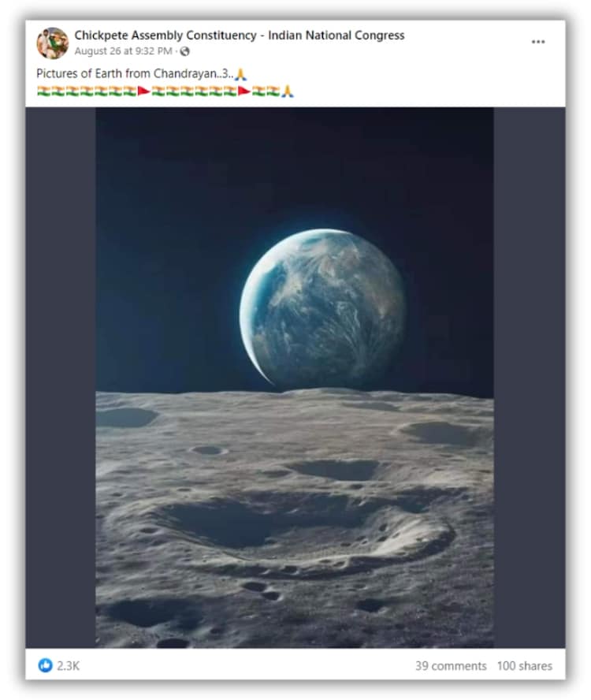This screenshot has height=700, width=591.
Task: View the 100 shares list
Action: [525, 666]
